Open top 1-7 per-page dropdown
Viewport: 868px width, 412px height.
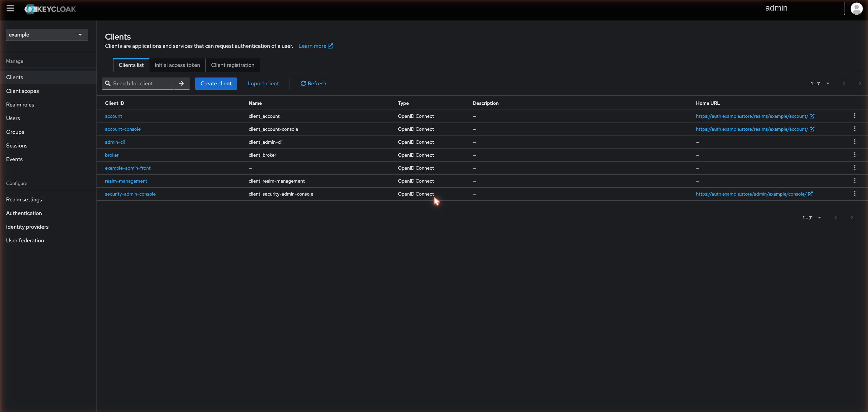[820, 84]
